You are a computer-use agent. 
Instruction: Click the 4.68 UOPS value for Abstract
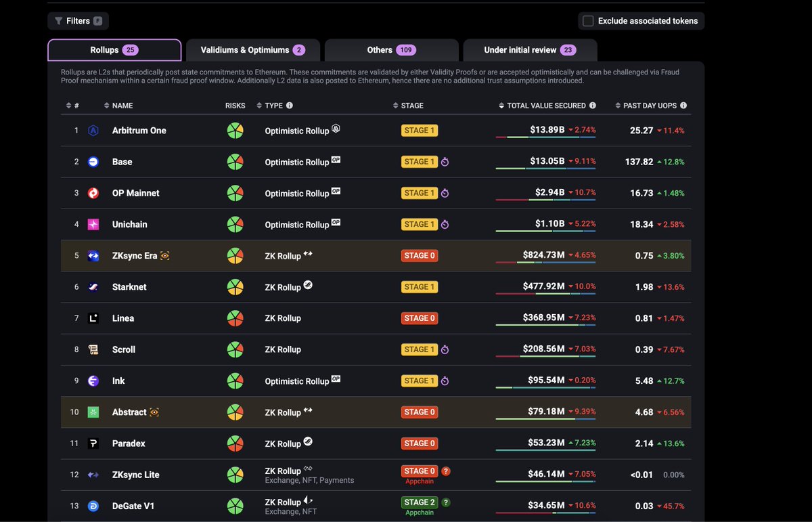point(644,412)
